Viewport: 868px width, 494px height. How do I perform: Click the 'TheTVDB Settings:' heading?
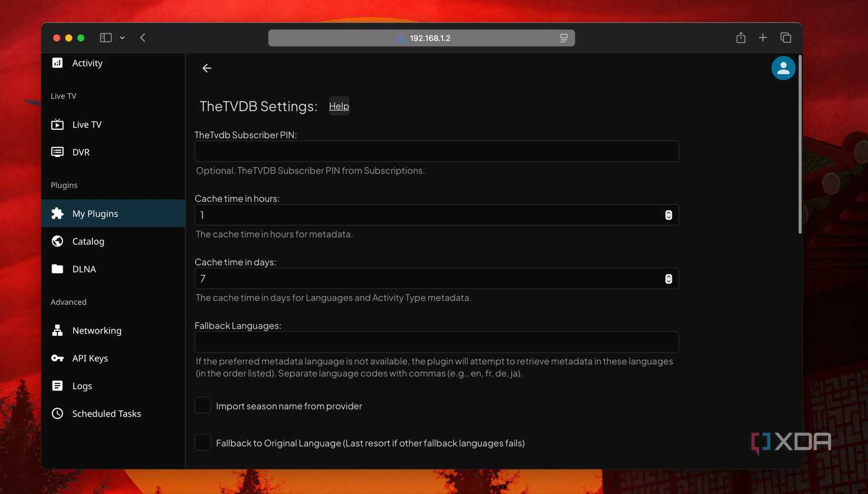258,106
